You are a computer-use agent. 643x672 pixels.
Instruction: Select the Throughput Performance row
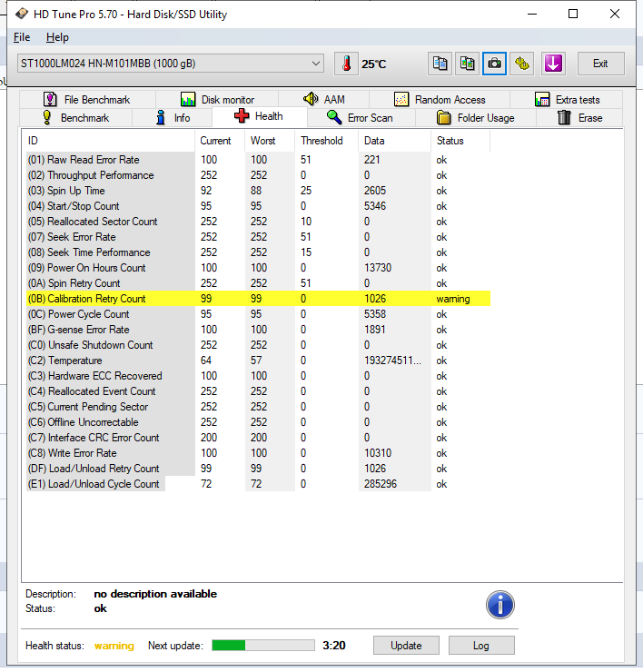[259, 175]
